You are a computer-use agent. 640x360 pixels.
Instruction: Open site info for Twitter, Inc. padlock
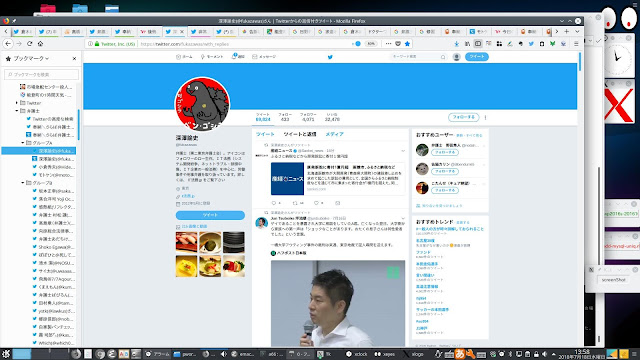[97, 44]
